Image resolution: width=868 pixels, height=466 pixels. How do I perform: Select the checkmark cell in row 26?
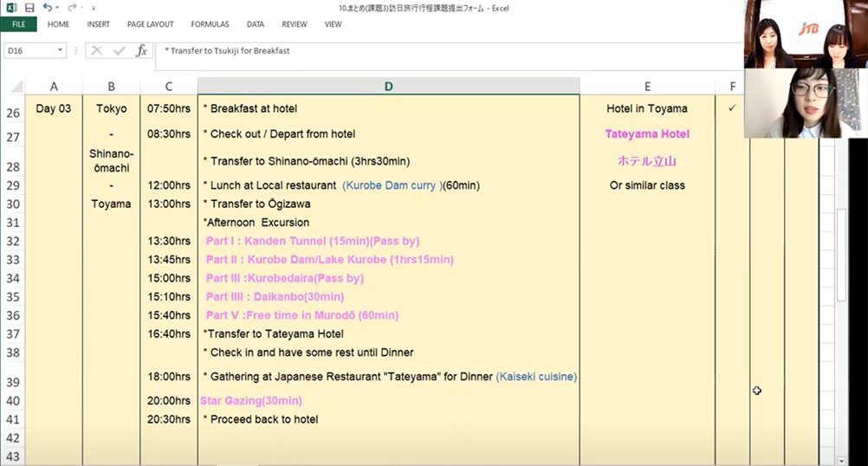click(732, 109)
